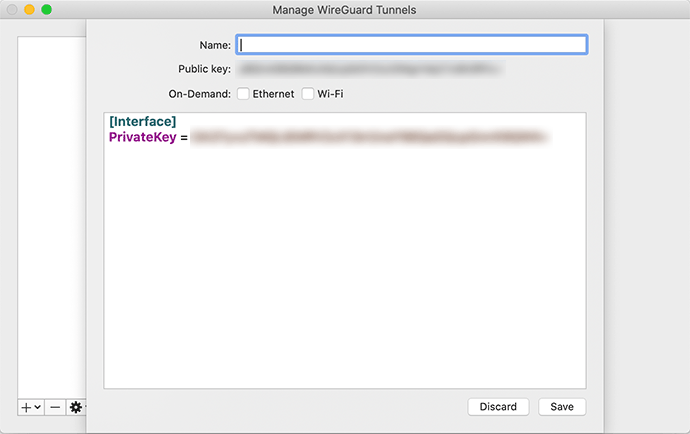Discard the new tunnel configuration
The width and height of the screenshot is (690, 434).
coord(498,407)
